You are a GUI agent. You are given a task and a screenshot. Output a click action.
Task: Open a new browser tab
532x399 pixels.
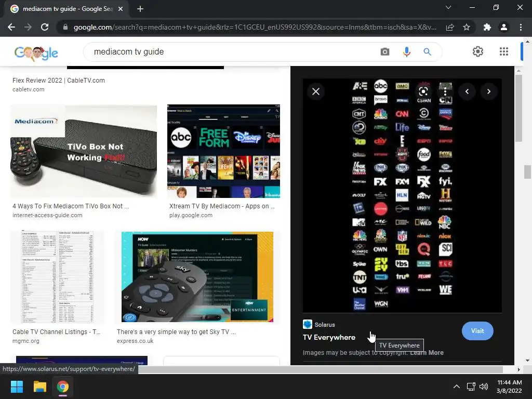tap(140, 9)
